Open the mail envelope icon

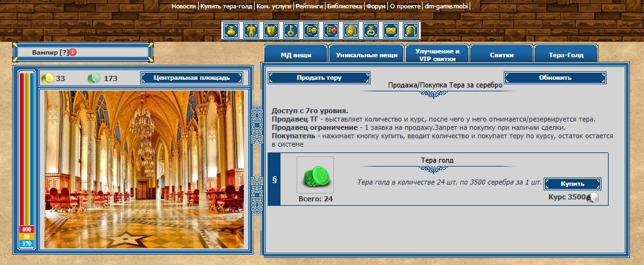(x=391, y=30)
